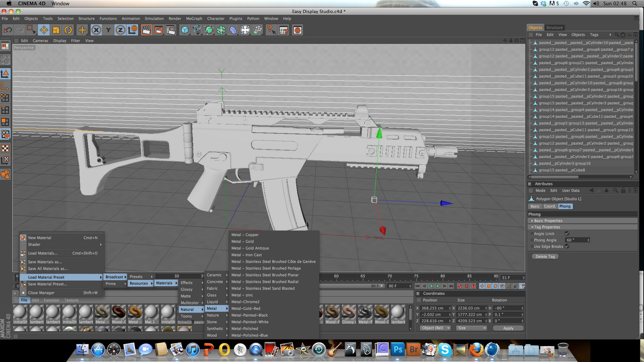Open the Size dropdown in Coordinates
This screenshot has height=362, width=644.
(472, 328)
